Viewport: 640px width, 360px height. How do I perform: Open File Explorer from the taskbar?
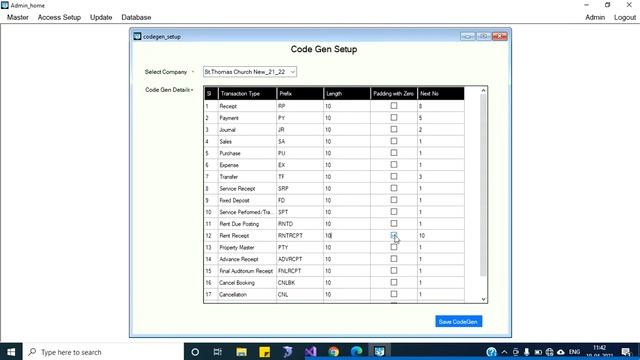point(241,352)
